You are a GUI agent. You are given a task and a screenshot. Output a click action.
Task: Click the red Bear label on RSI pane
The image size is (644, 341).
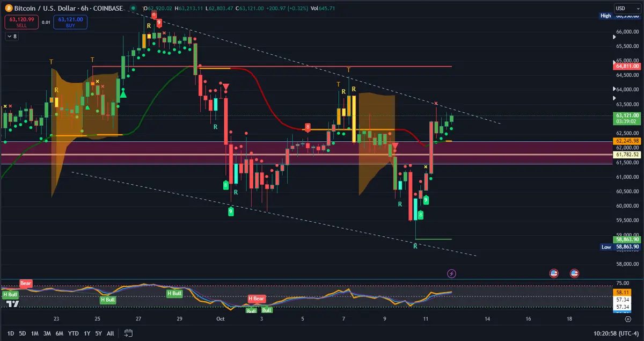pyautogui.click(x=26, y=283)
